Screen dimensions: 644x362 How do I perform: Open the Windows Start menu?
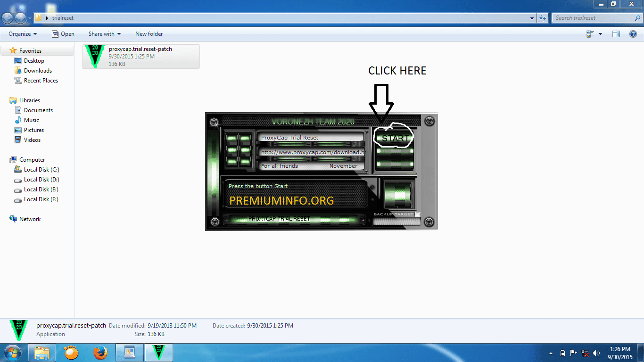point(12,353)
